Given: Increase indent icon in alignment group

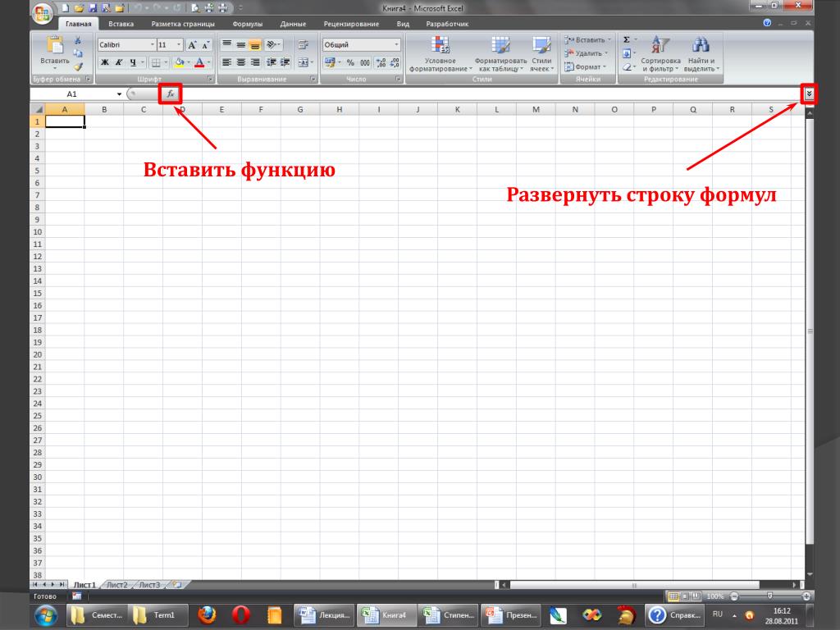Looking at the screenshot, I should click(x=285, y=62).
